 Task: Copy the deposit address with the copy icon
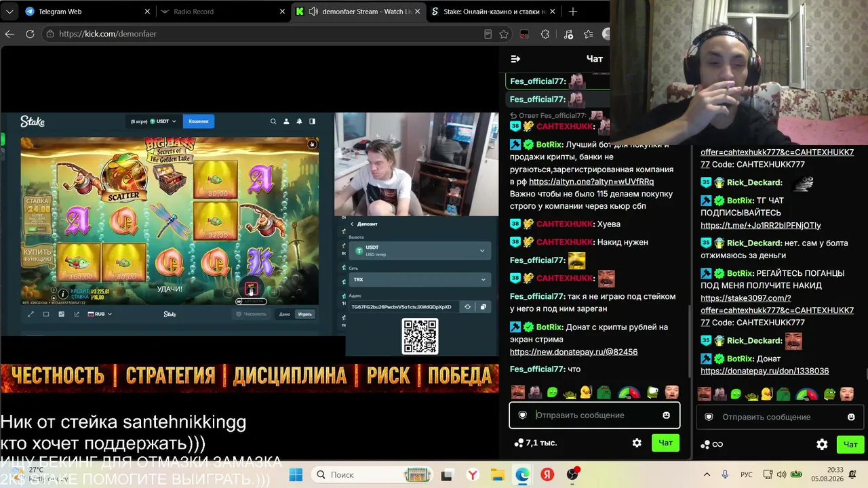click(483, 307)
